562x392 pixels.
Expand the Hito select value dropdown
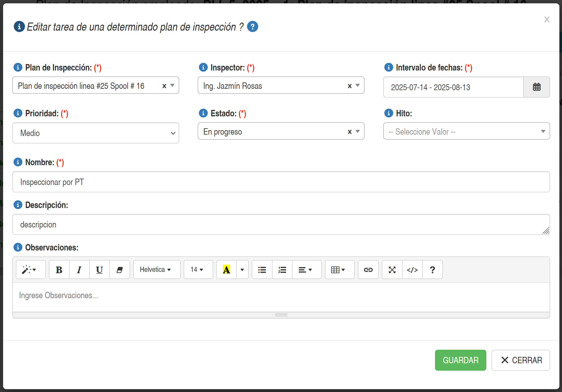[x=466, y=131]
